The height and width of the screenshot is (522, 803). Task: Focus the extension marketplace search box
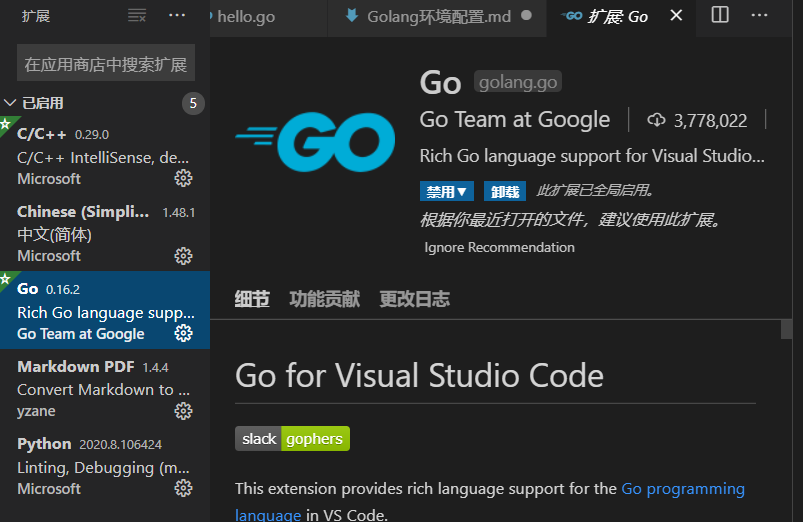pos(106,62)
